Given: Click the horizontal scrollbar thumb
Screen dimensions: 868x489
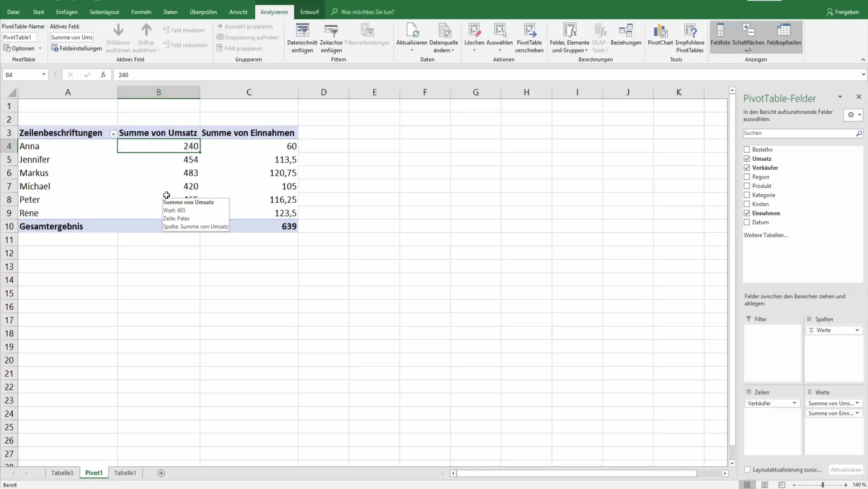Looking at the screenshot, I should [x=576, y=474].
